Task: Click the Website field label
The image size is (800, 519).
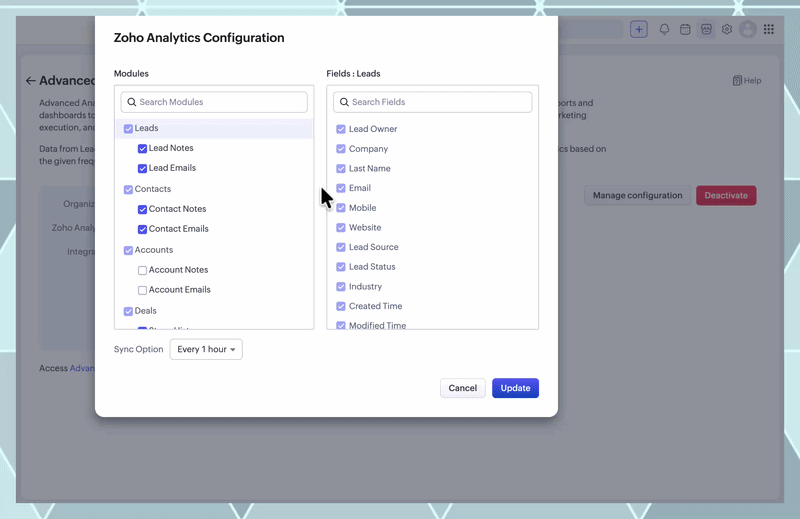Action: click(365, 228)
